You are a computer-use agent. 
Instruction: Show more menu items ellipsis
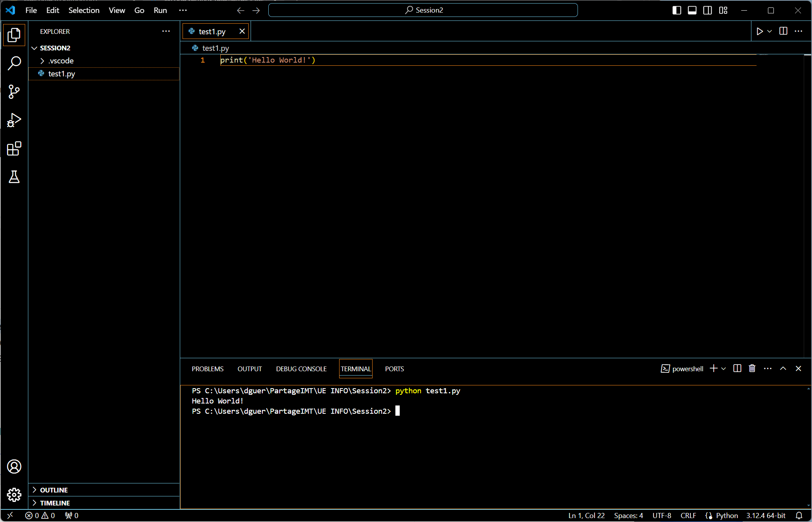point(183,10)
